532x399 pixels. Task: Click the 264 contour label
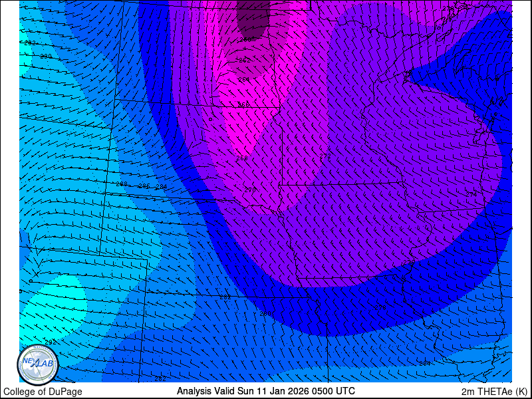(x=243, y=80)
